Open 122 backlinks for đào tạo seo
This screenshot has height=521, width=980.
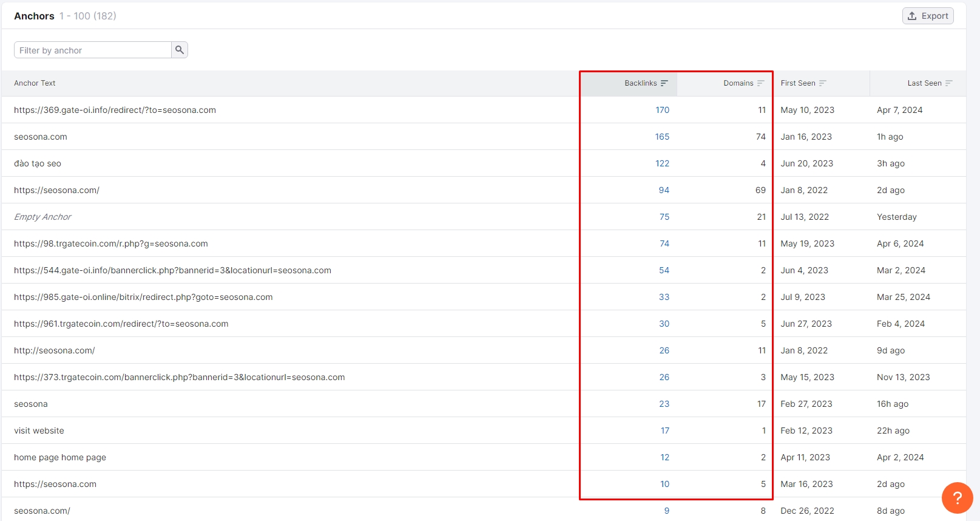[x=662, y=163]
